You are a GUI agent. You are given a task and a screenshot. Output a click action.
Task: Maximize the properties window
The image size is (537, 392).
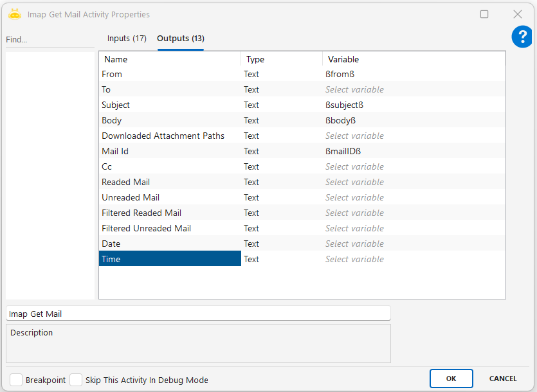point(484,14)
